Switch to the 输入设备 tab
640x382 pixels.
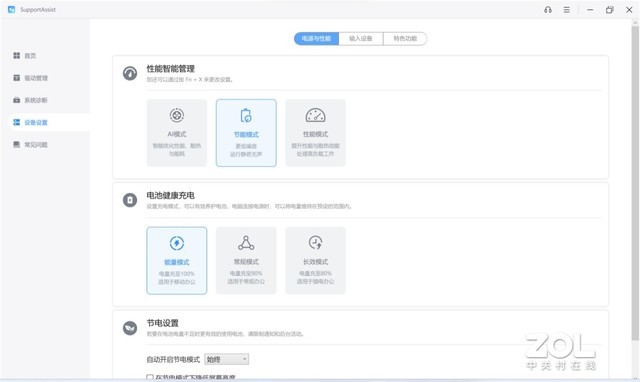click(361, 39)
